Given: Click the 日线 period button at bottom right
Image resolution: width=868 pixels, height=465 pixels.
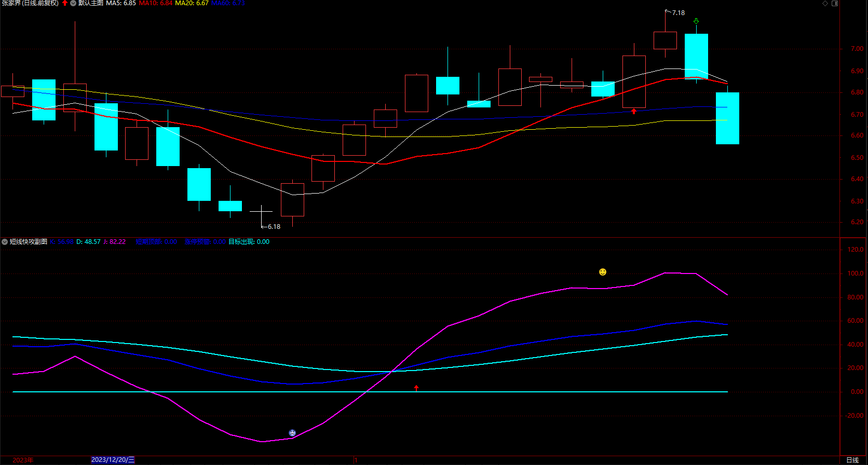Looking at the screenshot, I should pyautogui.click(x=852, y=460).
